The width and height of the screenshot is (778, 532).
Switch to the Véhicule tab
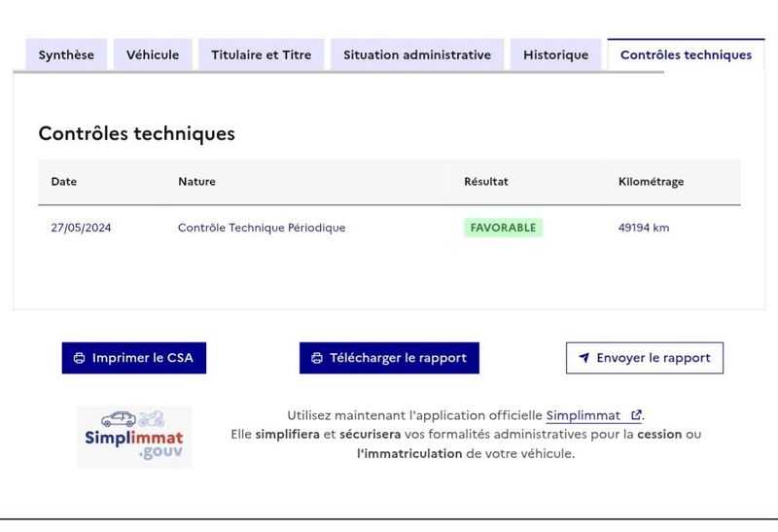(x=153, y=54)
